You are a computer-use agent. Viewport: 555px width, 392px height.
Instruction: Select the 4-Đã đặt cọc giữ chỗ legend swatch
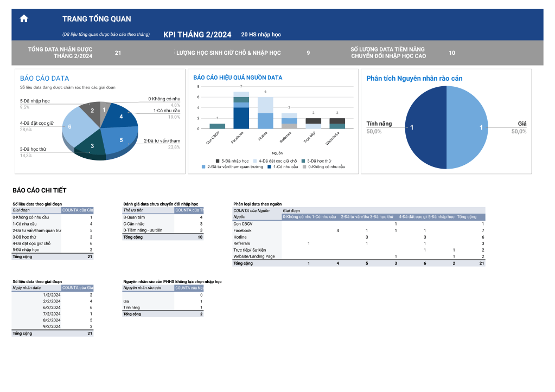pyautogui.click(x=254, y=161)
